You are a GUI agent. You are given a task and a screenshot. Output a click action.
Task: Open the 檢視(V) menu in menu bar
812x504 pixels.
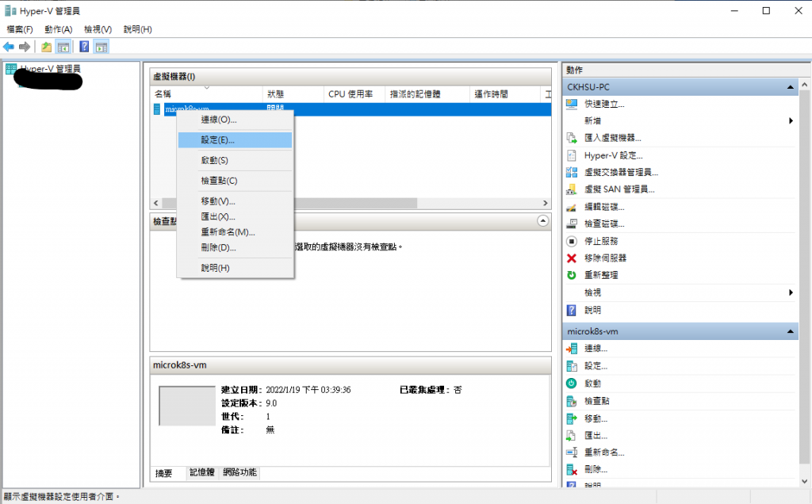coord(98,29)
